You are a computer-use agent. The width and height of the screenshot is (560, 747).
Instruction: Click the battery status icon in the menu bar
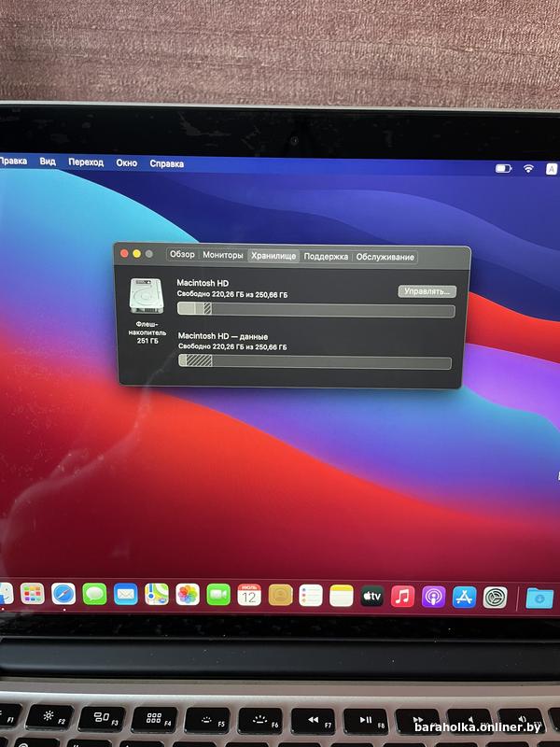503,168
